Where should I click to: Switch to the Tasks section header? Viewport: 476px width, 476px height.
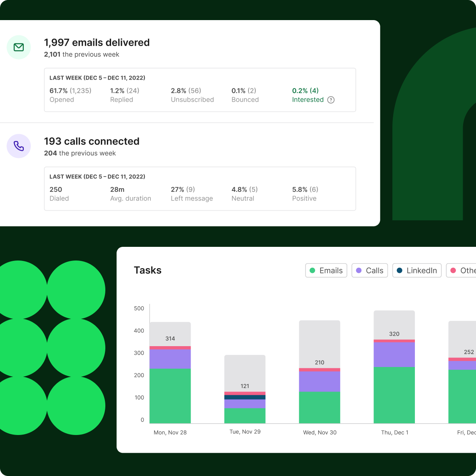point(148,270)
